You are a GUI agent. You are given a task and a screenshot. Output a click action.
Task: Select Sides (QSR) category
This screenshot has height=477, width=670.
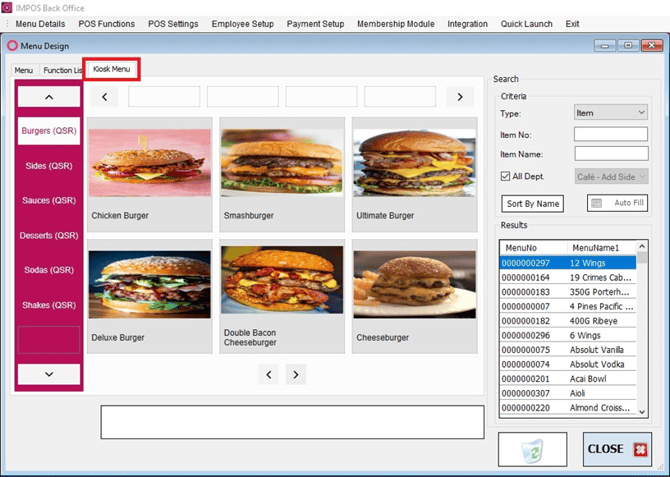(49, 166)
